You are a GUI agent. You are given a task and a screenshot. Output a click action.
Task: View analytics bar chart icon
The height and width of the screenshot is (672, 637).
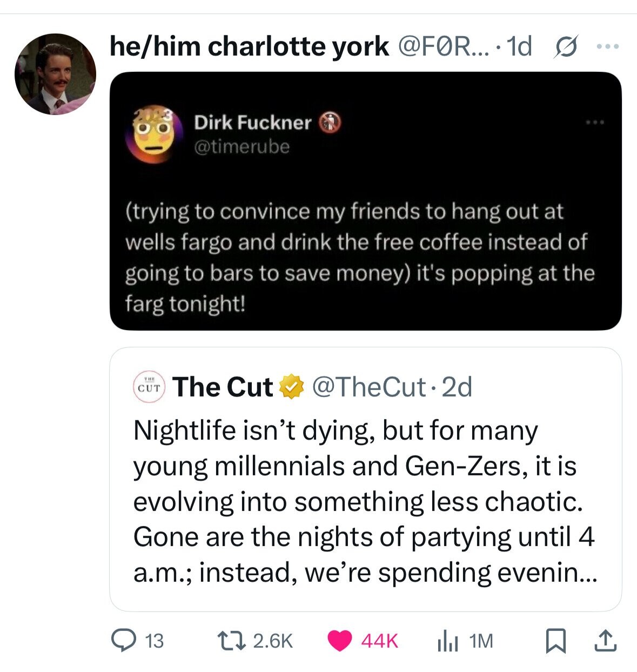448,641
